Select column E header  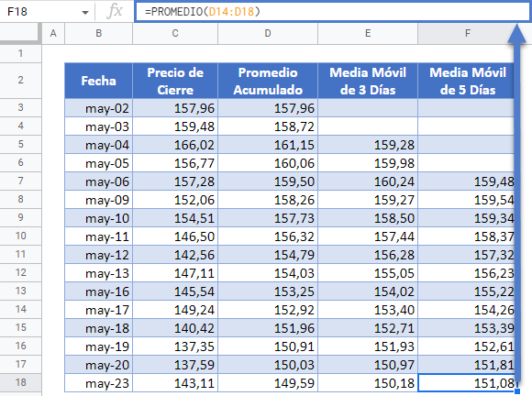point(368,33)
